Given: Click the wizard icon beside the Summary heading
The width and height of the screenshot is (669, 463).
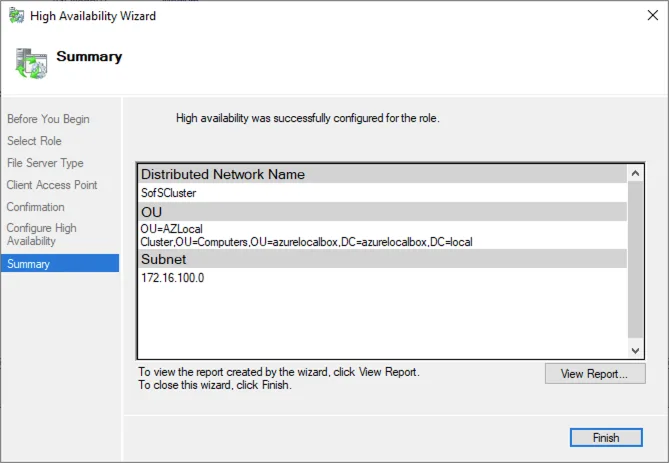Looking at the screenshot, I should [x=30, y=63].
